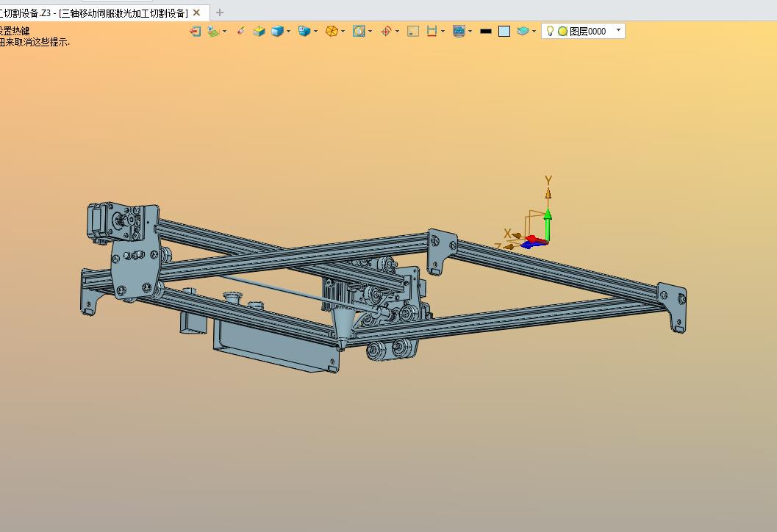Click the light blue face color swatch
This screenshot has width=777, height=532.
tap(504, 31)
